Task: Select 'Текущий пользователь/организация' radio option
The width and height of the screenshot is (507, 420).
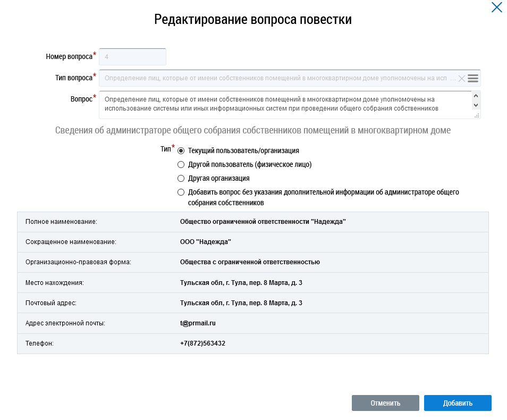Action: coord(181,151)
